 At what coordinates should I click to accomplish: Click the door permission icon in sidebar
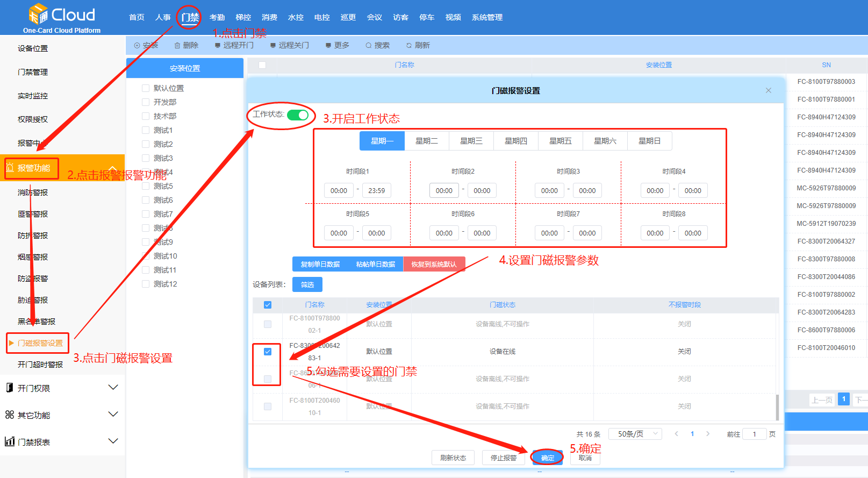(9, 388)
